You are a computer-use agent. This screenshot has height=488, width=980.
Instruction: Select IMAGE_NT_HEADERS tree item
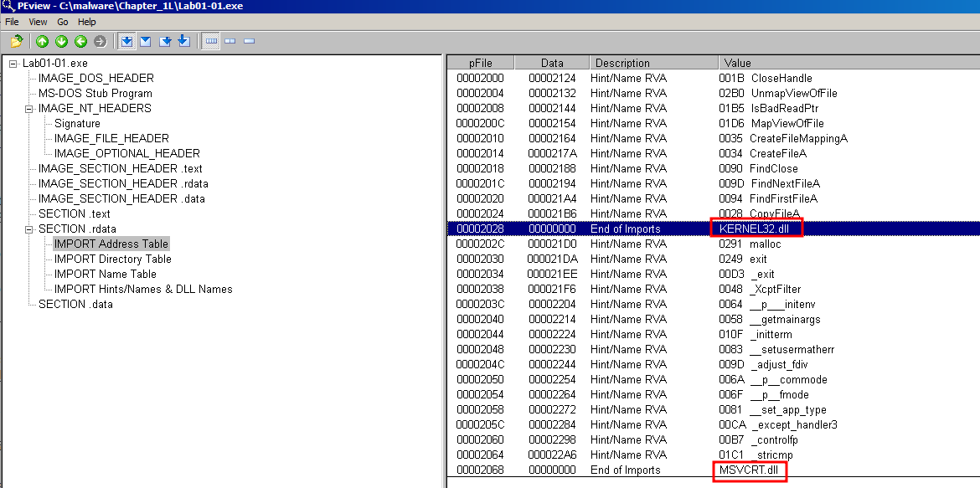pos(95,109)
